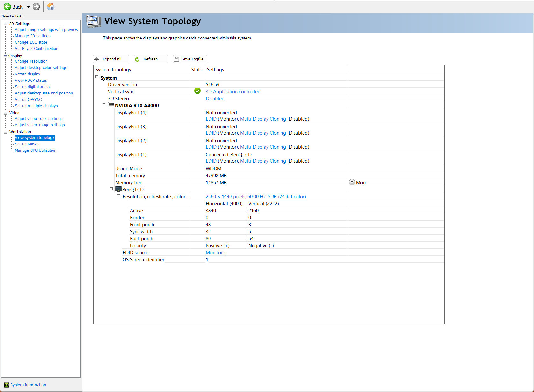The image size is (534, 392).
Task: Click the EDID source Monitor... link
Action: (x=216, y=253)
